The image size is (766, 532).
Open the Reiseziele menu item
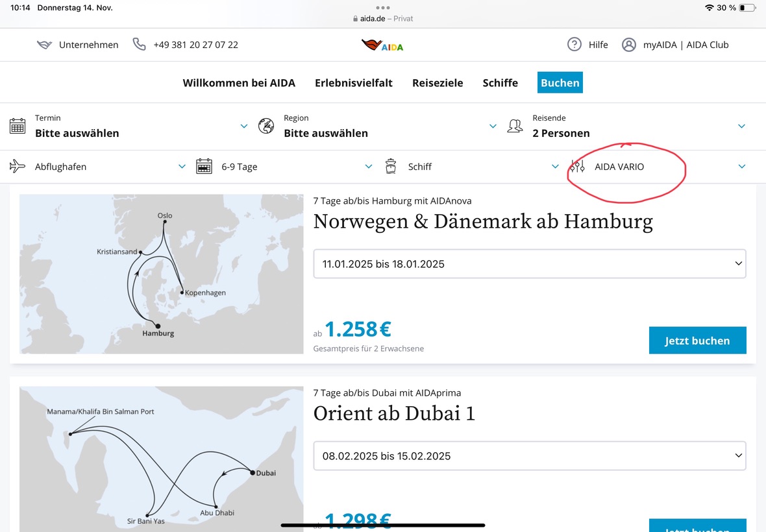click(438, 83)
